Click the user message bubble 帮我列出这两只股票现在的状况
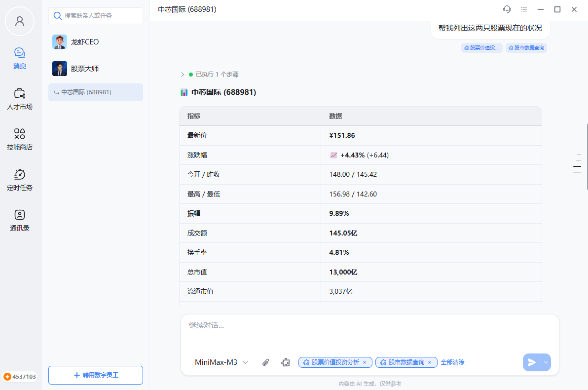The height and width of the screenshot is (390, 588). (x=490, y=29)
